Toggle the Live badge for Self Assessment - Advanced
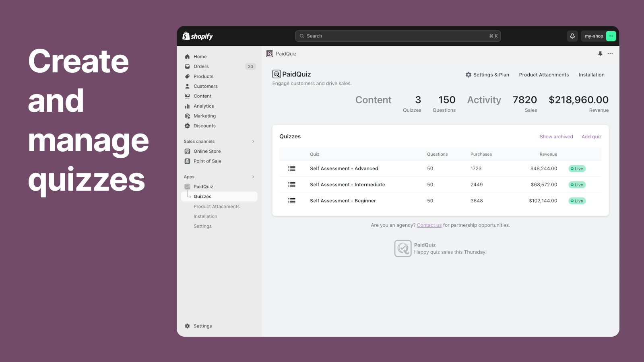The image size is (644, 362). (576, 169)
